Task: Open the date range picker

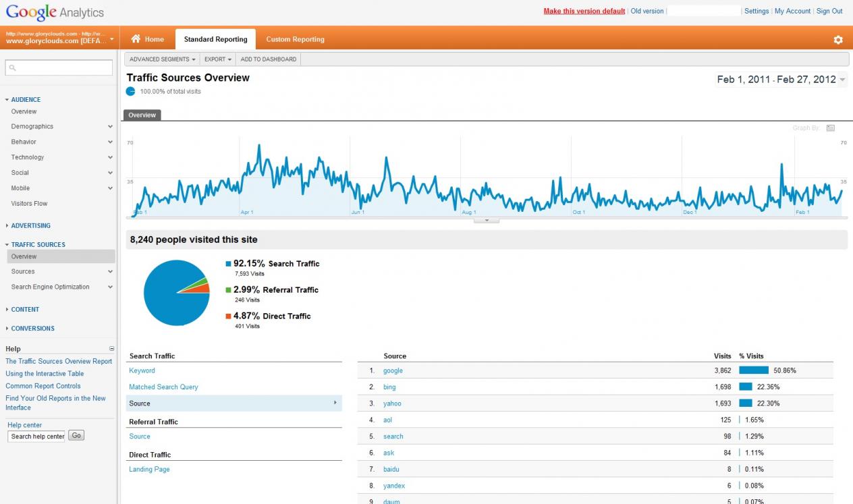Action: tap(781, 80)
